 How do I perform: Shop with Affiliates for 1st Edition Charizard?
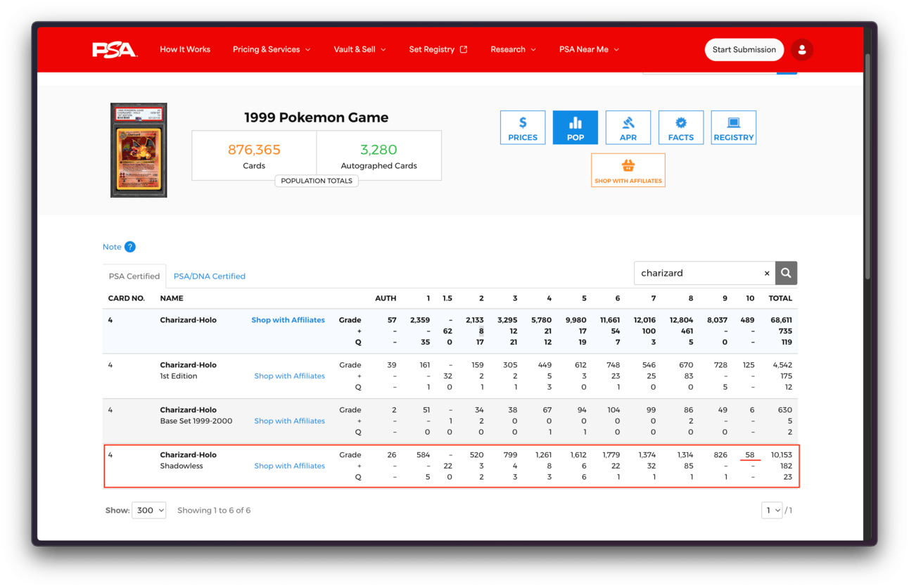pyautogui.click(x=290, y=376)
